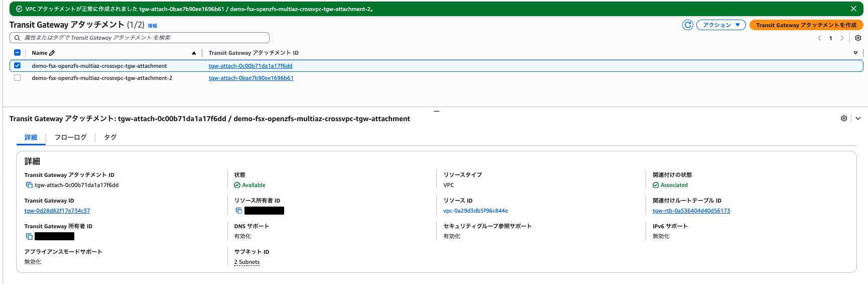Image resolution: width=868 pixels, height=284 pixels.
Task: Check the tgw-attachment-2 row checkbox
Action: (x=17, y=78)
